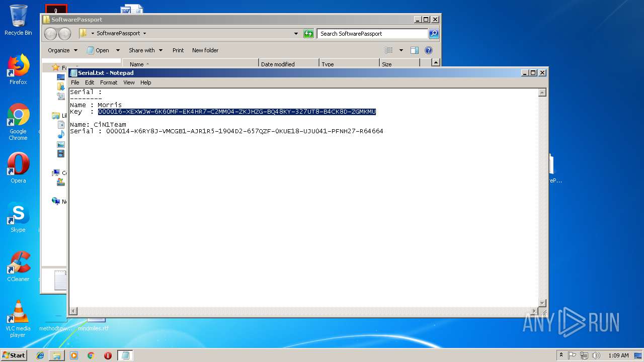Open Skype desktop shortcut
The image size is (644, 362).
tap(18, 217)
